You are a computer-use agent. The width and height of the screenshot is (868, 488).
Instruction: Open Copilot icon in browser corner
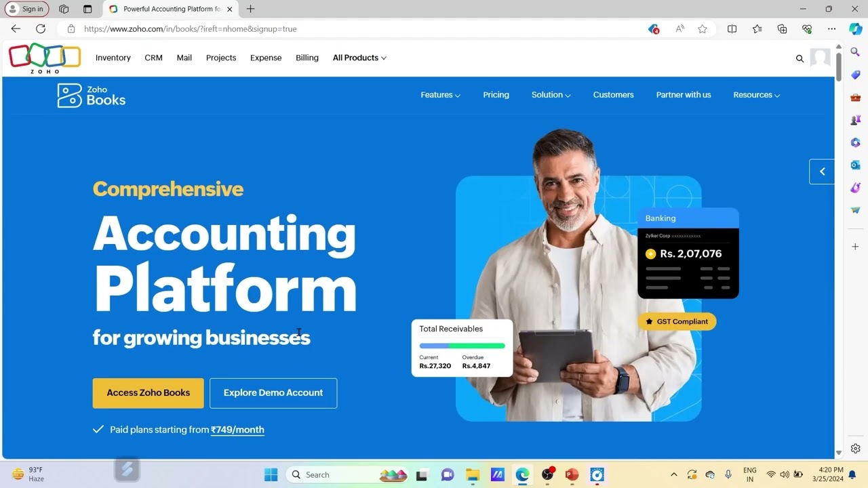(x=855, y=28)
